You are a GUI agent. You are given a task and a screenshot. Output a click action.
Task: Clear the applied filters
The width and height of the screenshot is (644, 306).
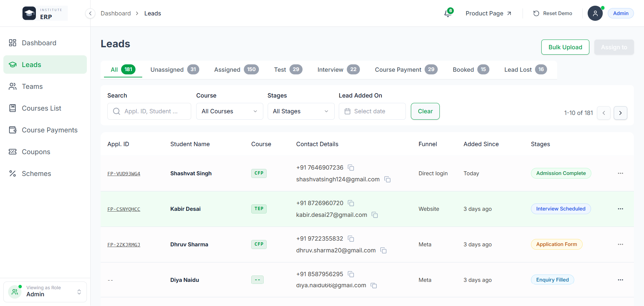(x=425, y=111)
